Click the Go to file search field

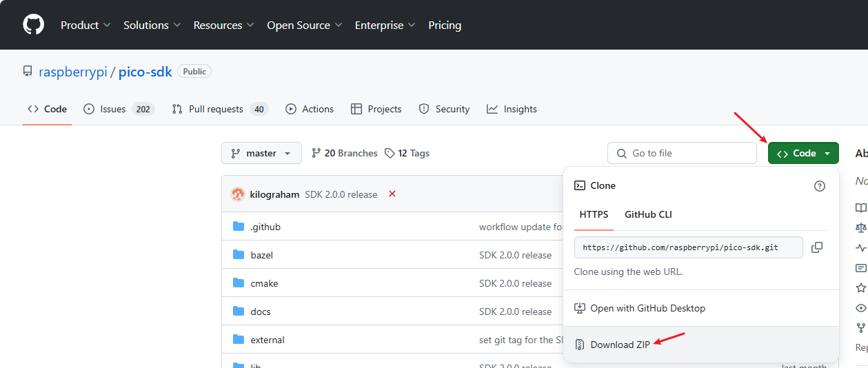click(x=682, y=153)
